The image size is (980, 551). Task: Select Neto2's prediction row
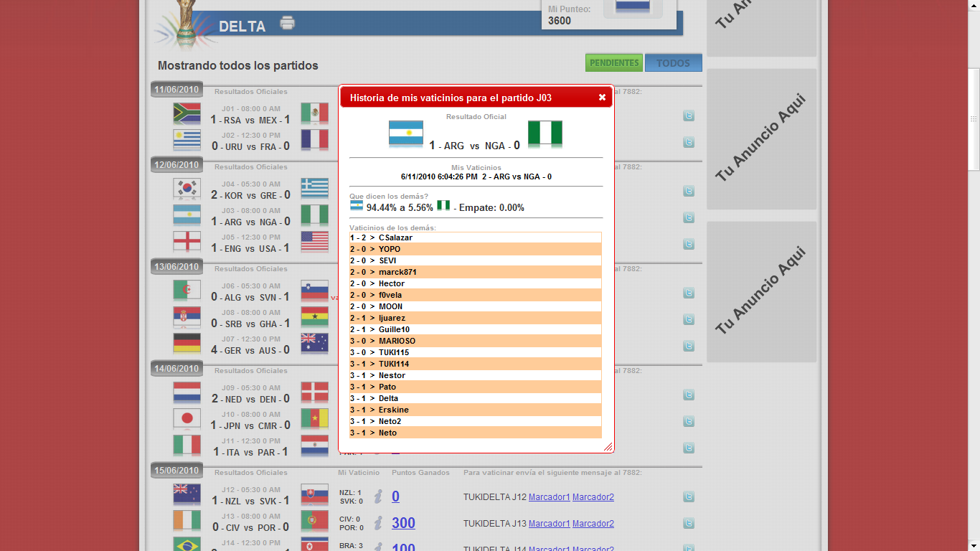point(476,421)
